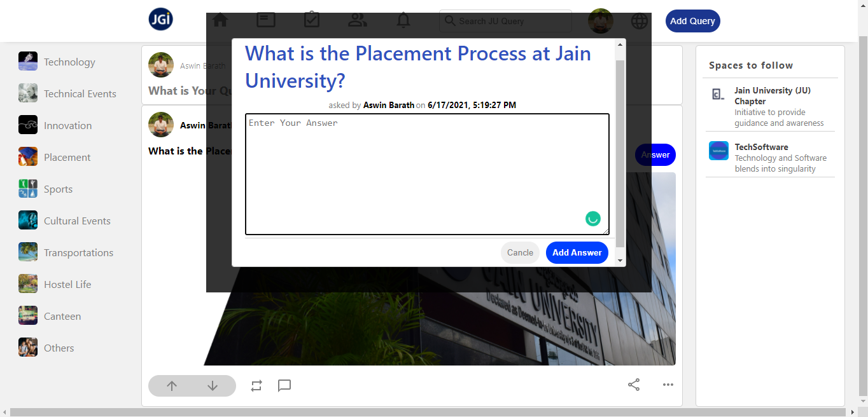Open notifications bell icon

point(403,20)
